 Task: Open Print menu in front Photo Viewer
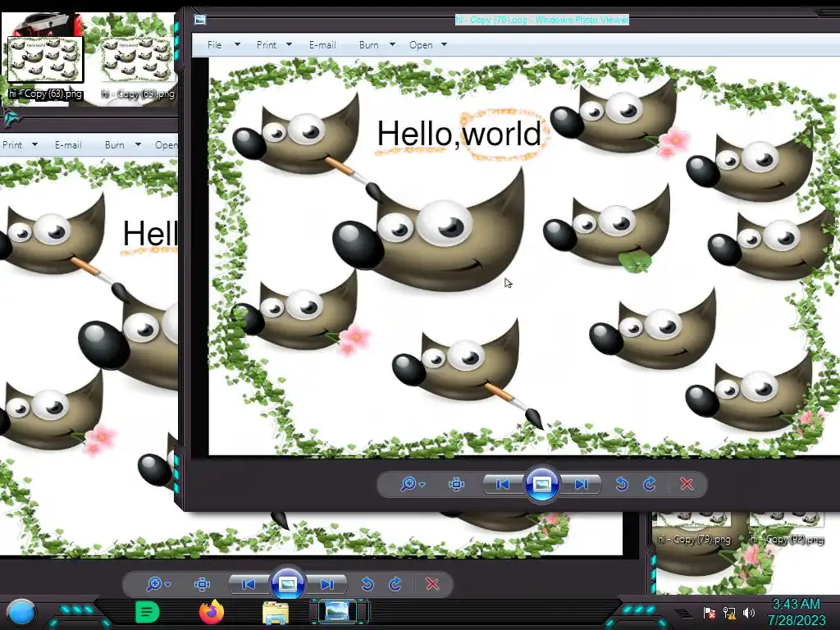click(267, 45)
